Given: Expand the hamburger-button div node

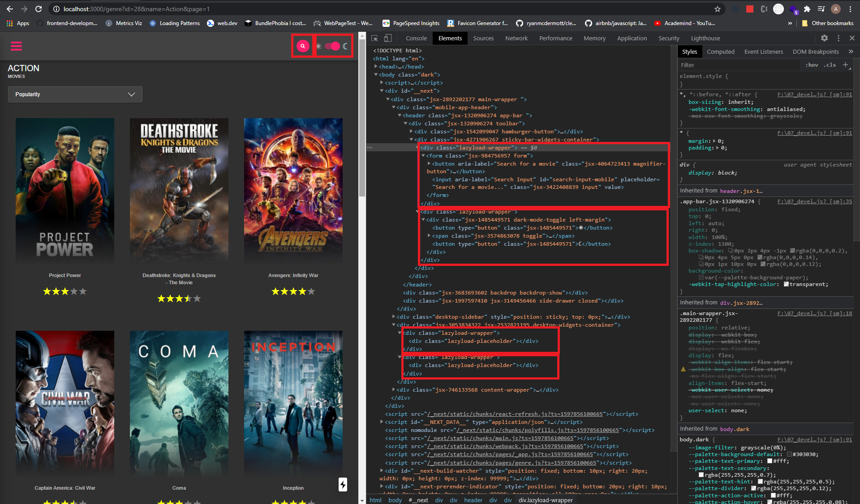Looking at the screenshot, I should (411, 131).
